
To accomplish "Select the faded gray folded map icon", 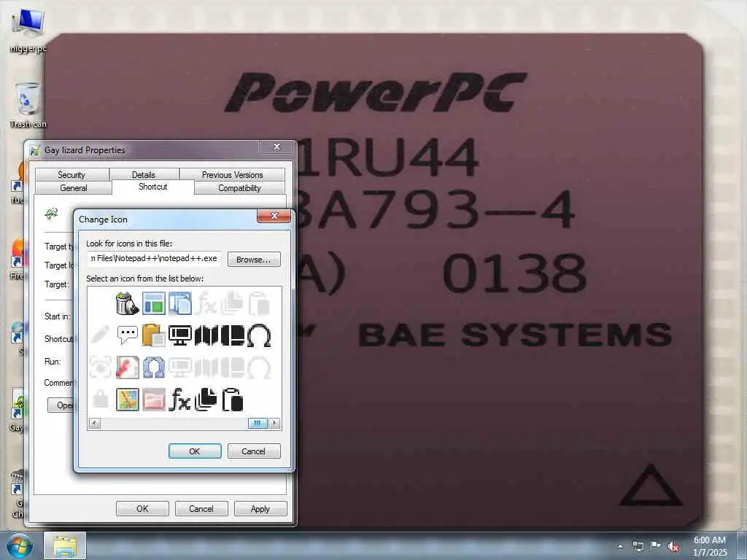I will (x=206, y=367).
